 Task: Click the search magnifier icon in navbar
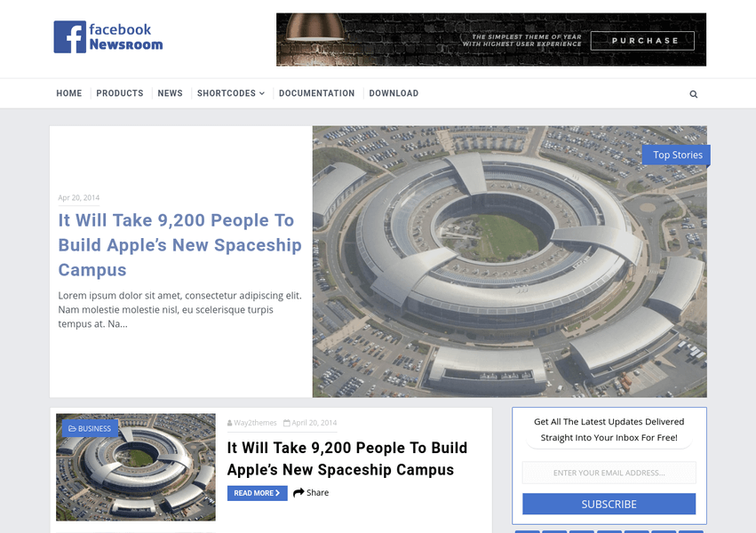(693, 94)
